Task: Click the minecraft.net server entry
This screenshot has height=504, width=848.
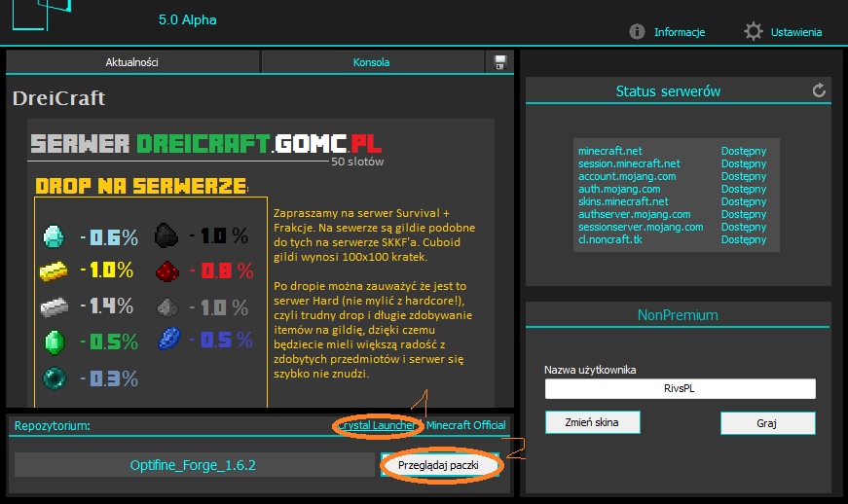Action: 610,151
